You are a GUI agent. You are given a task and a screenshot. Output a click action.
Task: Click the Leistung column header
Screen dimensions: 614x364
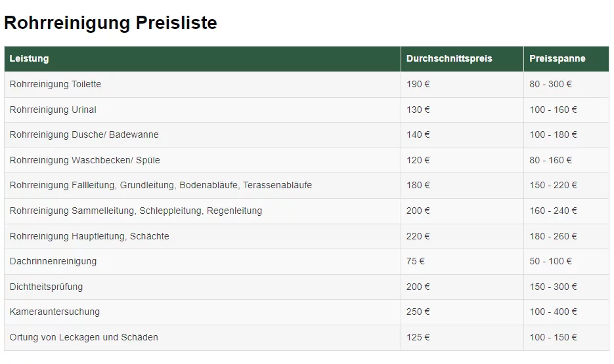(x=30, y=58)
